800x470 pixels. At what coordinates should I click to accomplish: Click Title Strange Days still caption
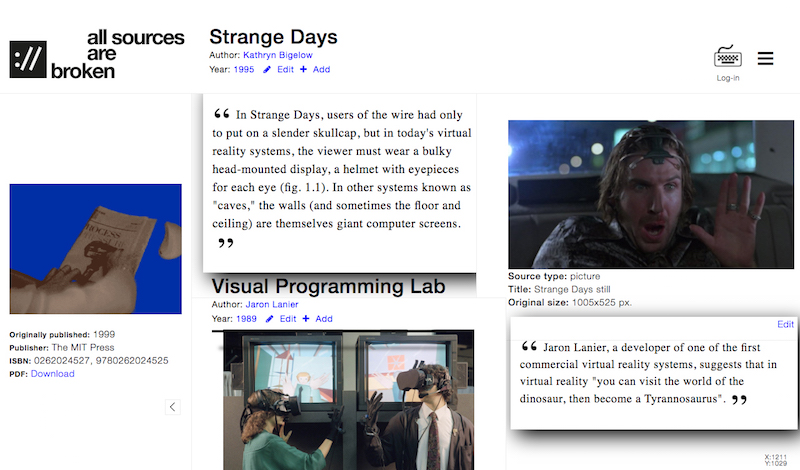(559, 289)
